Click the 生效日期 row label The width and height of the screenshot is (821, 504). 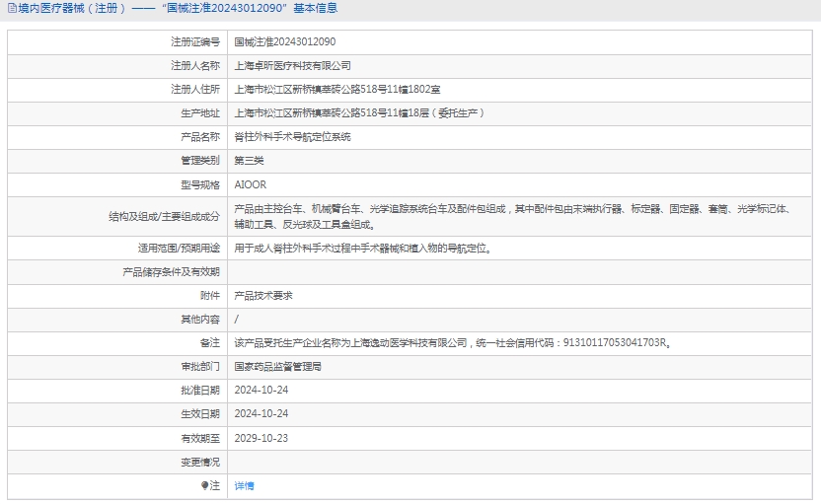(x=199, y=414)
